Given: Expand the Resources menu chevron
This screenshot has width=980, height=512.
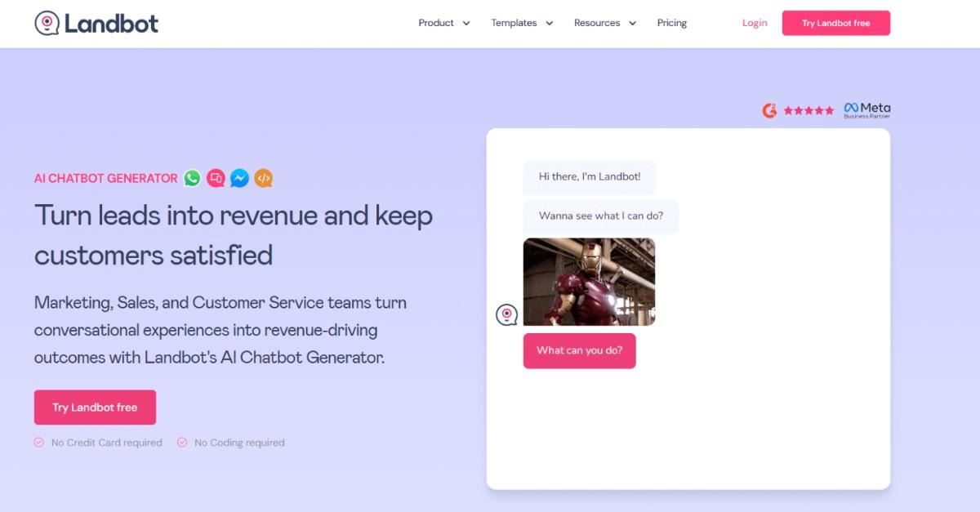Looking at the screenshot, I should point(634,24).
